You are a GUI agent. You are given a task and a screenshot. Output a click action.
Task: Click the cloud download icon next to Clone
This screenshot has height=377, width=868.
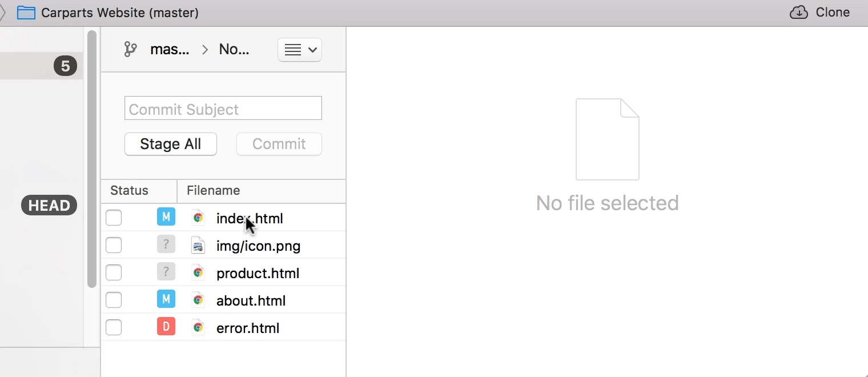pos(798,12)
